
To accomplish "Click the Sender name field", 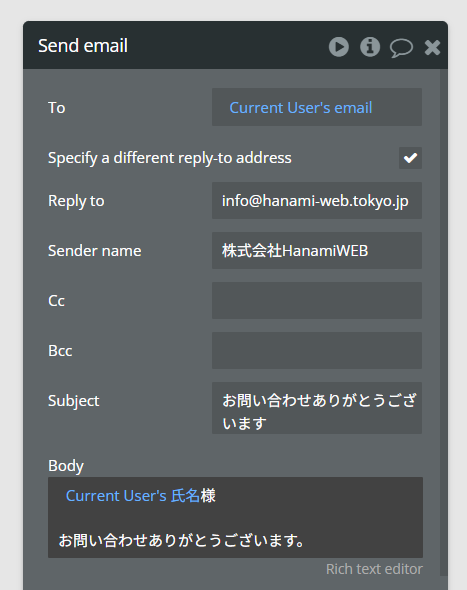I will (x=317, y=251).
